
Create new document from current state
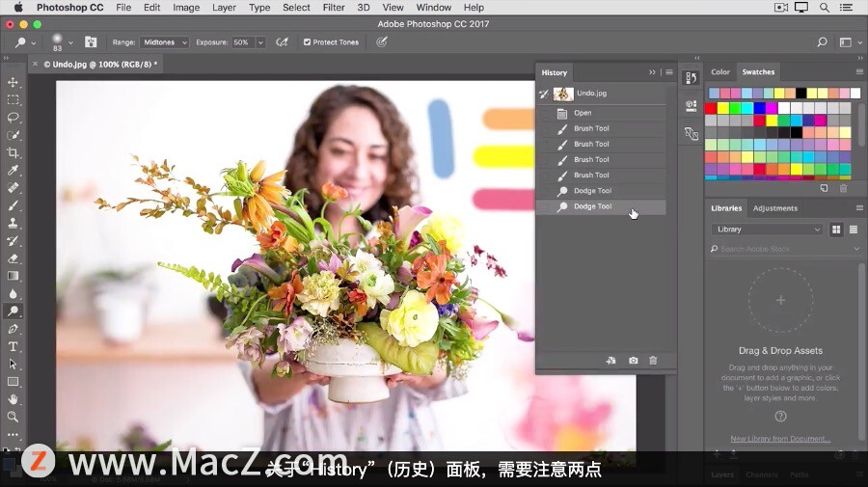click(611, 361)
